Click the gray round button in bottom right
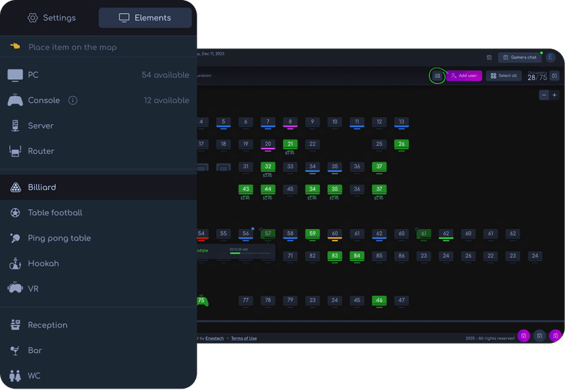The width and height of the screenshot is (565, 392). tap(540, 336)
